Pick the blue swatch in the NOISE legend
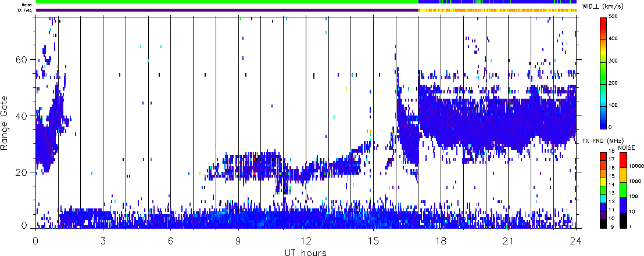This screenshot has width=644, height=256. (x=624, y=205)
